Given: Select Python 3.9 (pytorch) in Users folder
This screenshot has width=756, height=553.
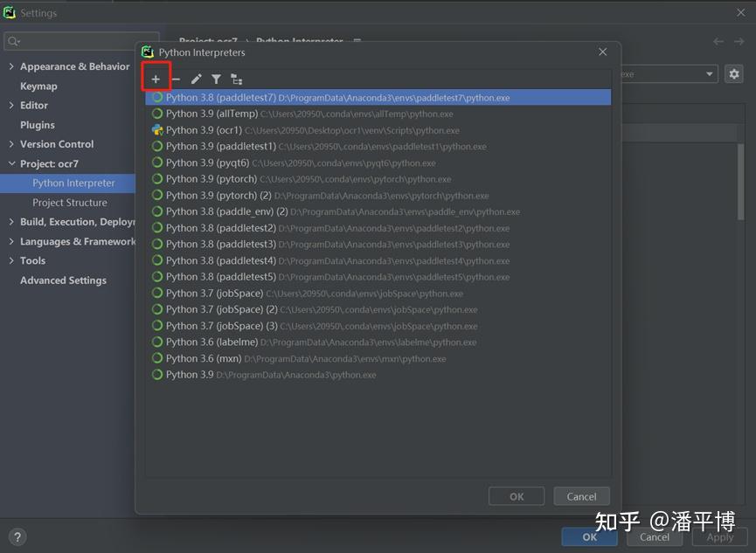Looking at the screenshot, I should pos(378,179).
